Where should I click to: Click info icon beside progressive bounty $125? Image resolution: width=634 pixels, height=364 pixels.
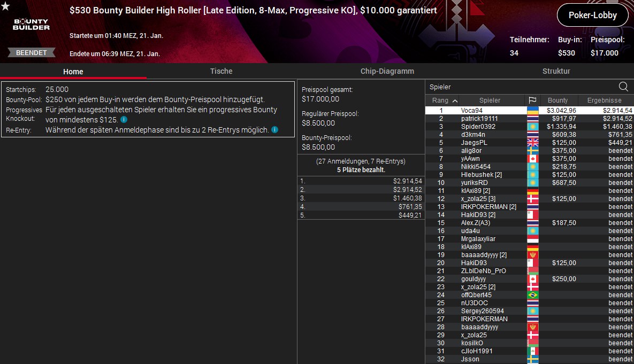pyautogui.click(x=124, y=120)
